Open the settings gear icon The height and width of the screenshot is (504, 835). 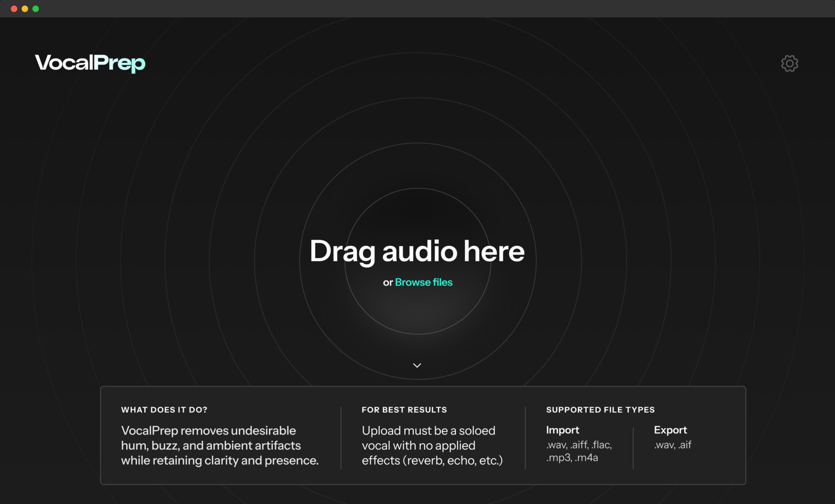(x=789, y=63)
